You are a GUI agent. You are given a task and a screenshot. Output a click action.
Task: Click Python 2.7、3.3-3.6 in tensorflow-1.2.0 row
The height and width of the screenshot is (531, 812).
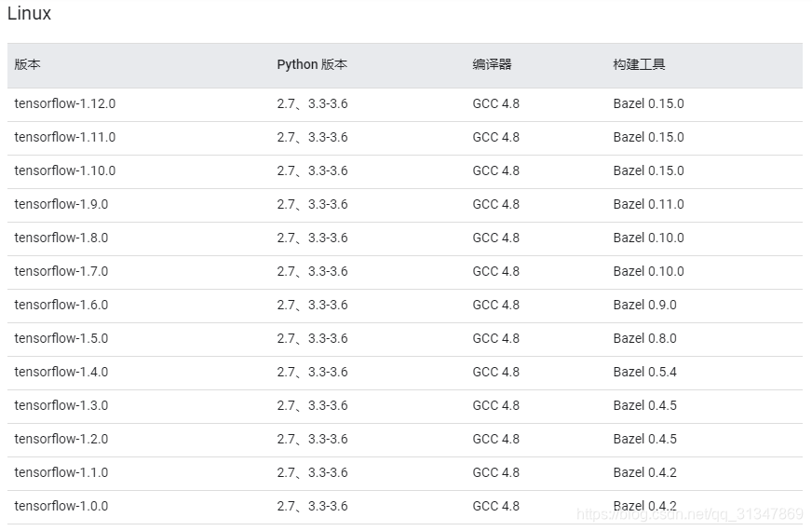tap(312, 439)
